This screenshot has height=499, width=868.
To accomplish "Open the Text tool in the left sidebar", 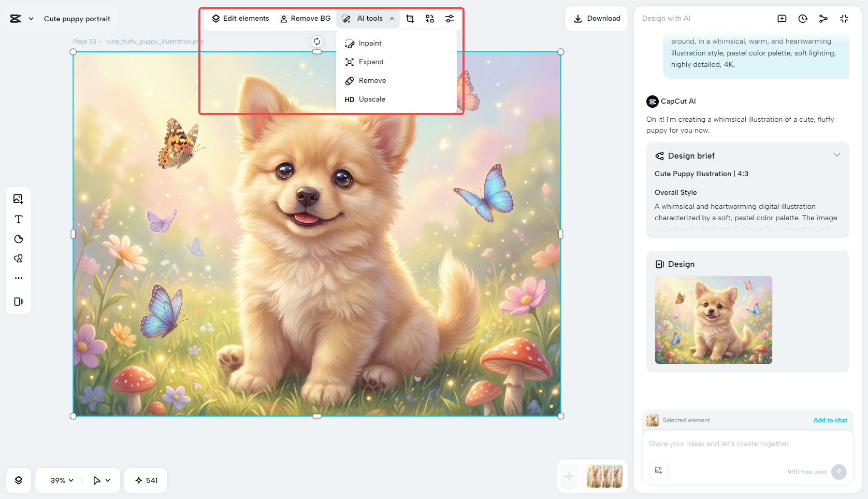I will [18, 219].
